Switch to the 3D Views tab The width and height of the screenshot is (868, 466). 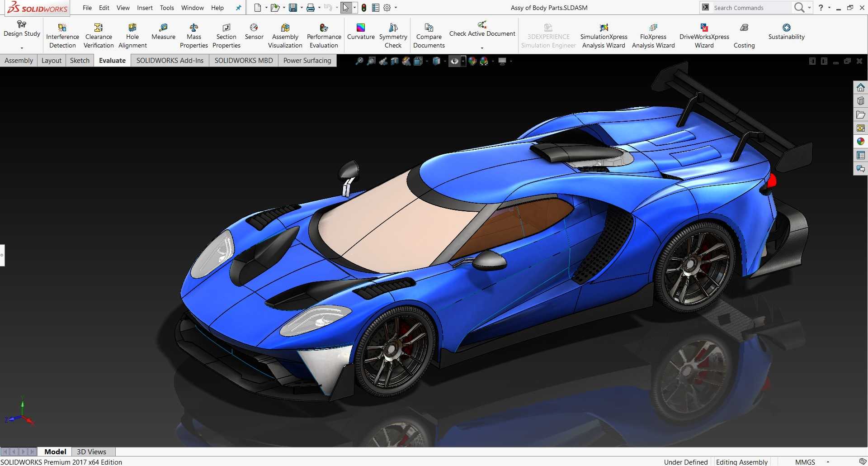click(x=91, y=452)
